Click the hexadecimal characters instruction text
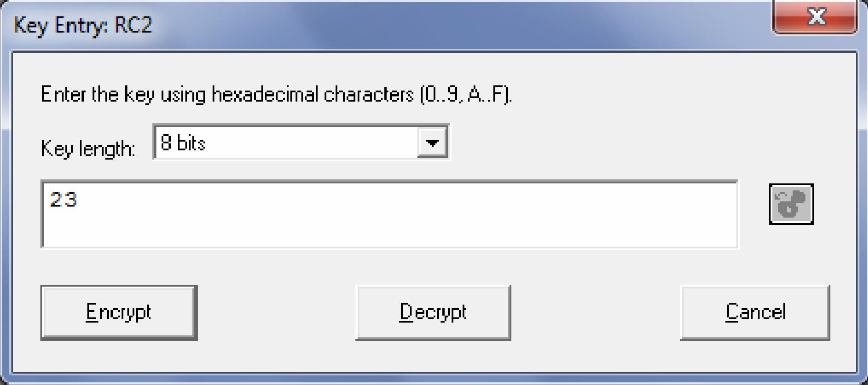The height and width of the screenshot is (385, 868). point(277,95)
